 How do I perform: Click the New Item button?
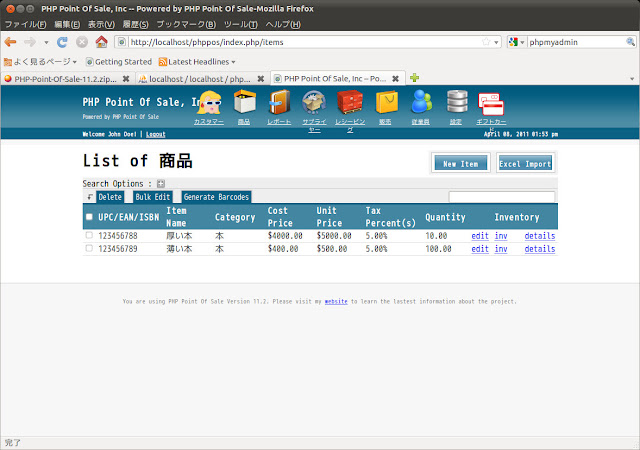[x=460, y=163]
